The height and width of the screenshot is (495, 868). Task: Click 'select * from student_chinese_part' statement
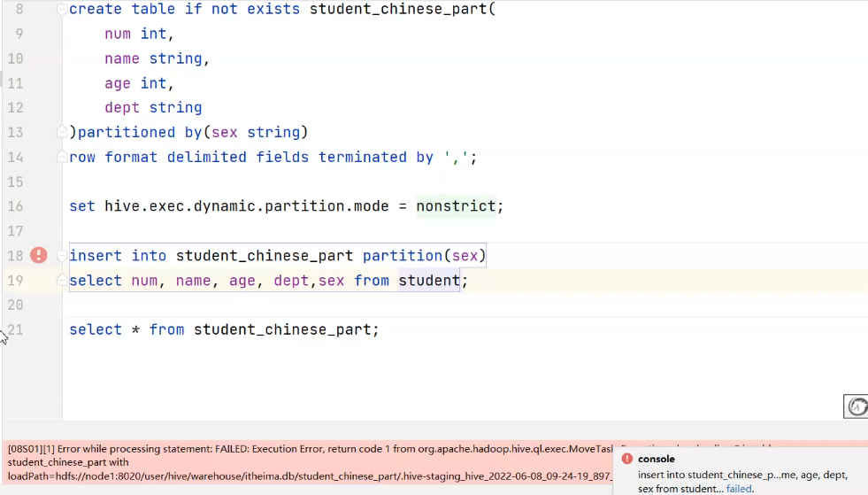[x=224, y=329]
